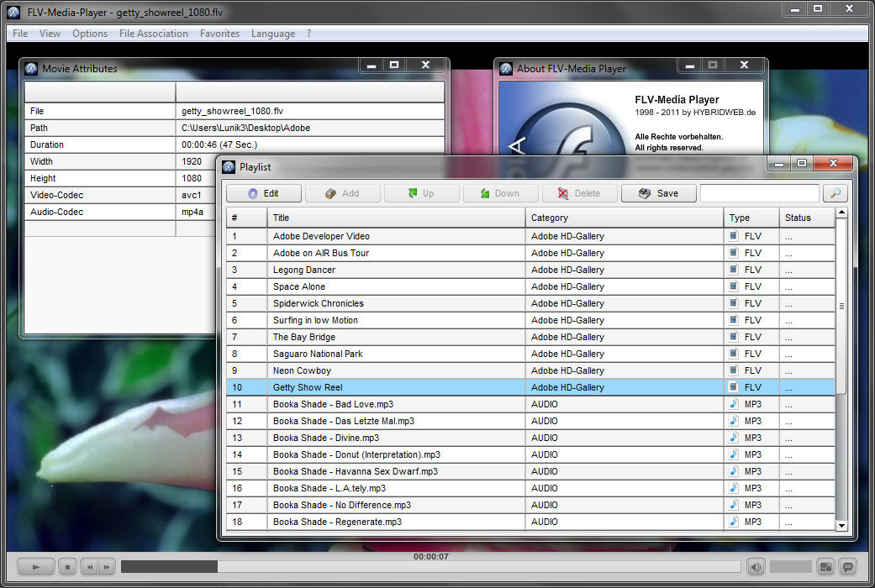The image size is (875, 588).
Task: Click the playlist search input field
Action: tap(760, 193)
